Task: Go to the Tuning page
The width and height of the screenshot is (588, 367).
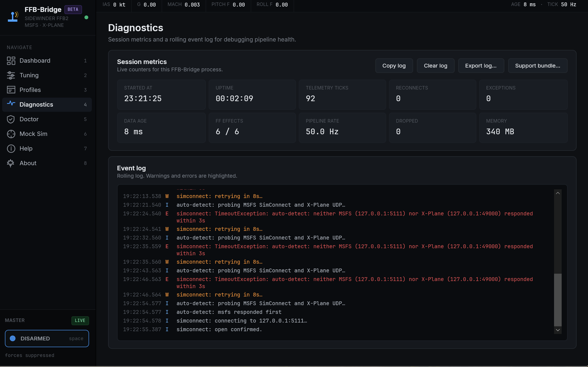Action: [29, 75]
